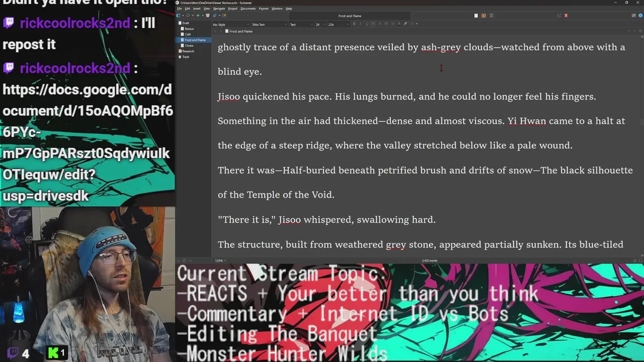Viewport: 644px width, 362px height.
Task: Select Frost and Flame in binder
Action: (195, 40)
